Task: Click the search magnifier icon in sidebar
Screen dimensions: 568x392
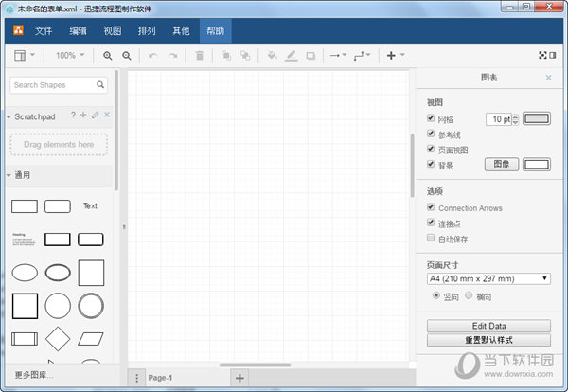Action: (100, 85)
